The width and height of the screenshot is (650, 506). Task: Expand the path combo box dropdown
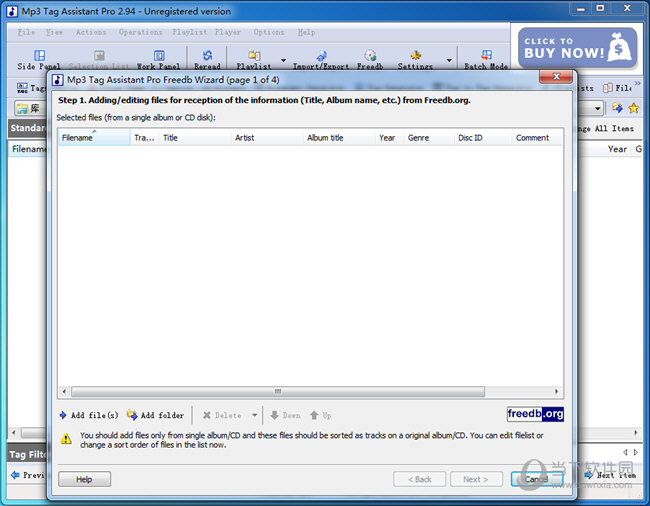(597, 109)
